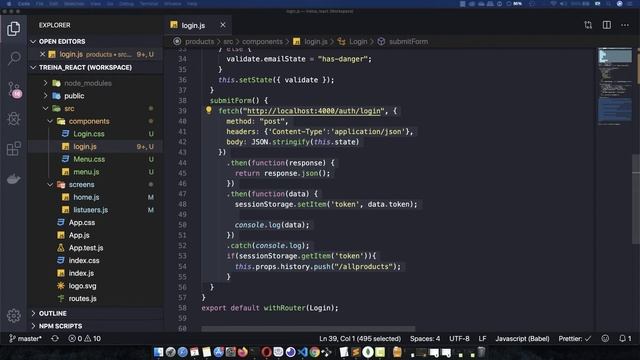Screen dimensions: 640x360
Task: Close the login.js editor tab
Action: (x=223, y=25)
